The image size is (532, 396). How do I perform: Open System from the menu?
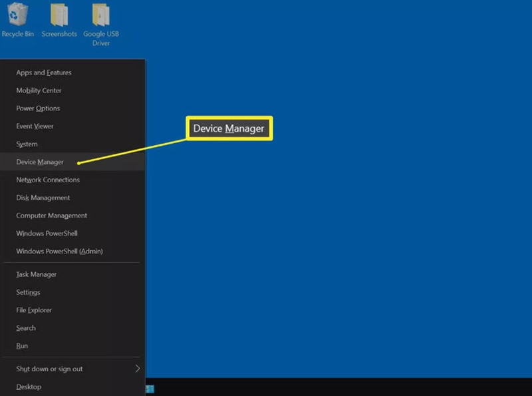click(74, 144)
